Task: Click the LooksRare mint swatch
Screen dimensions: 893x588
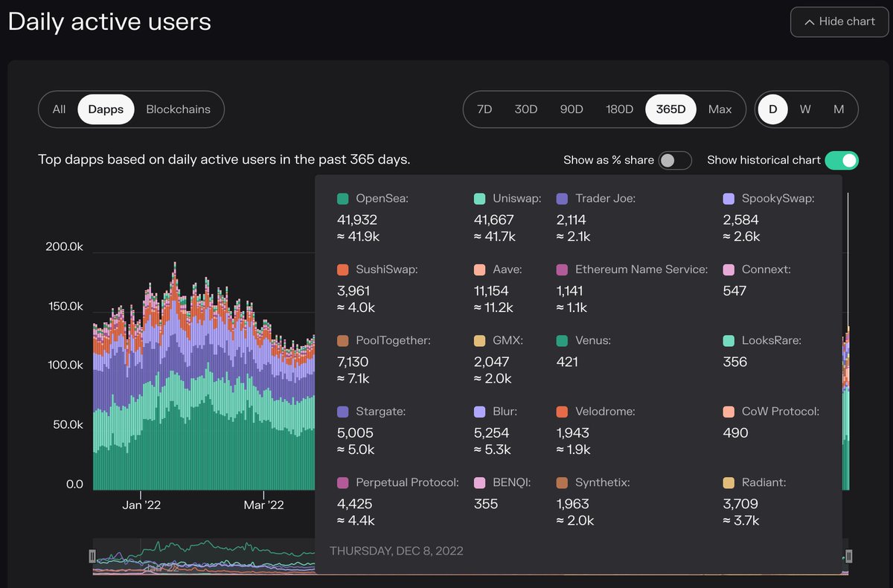Action: (x=729, y=340)
